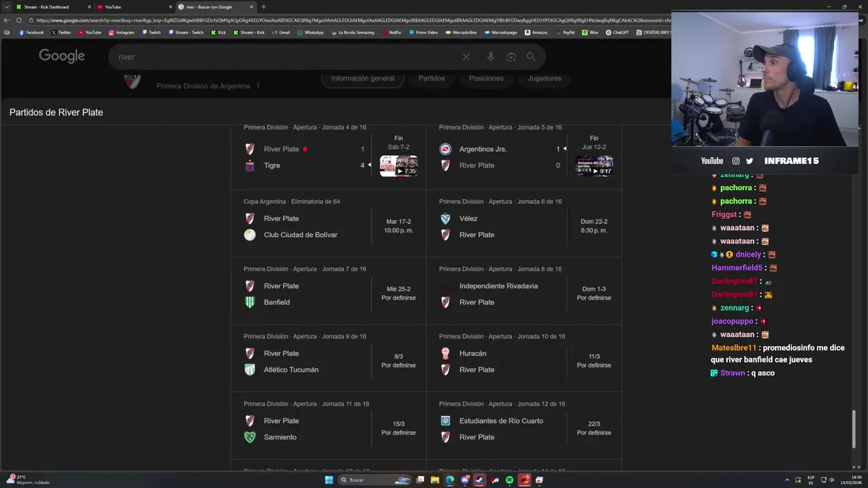The width and height of the screenshot is (868, 488).
Task: Open Mercadolibre bookmark
Action: 461,33
